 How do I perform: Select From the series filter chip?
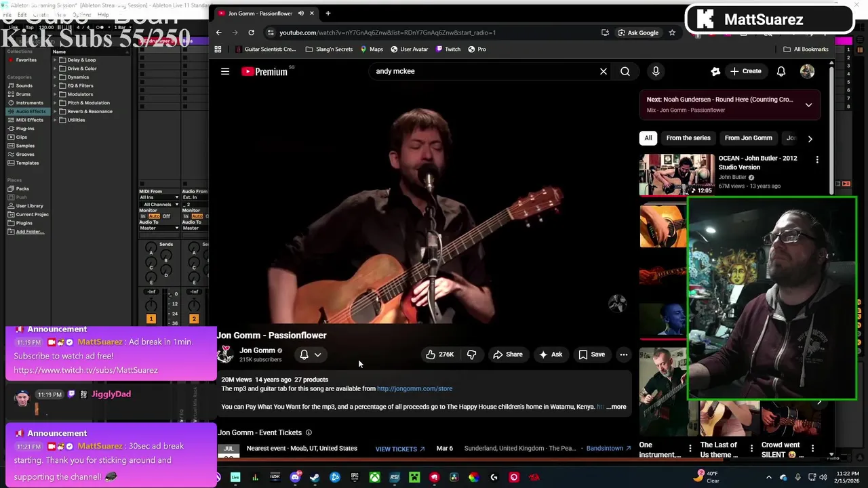688,138
